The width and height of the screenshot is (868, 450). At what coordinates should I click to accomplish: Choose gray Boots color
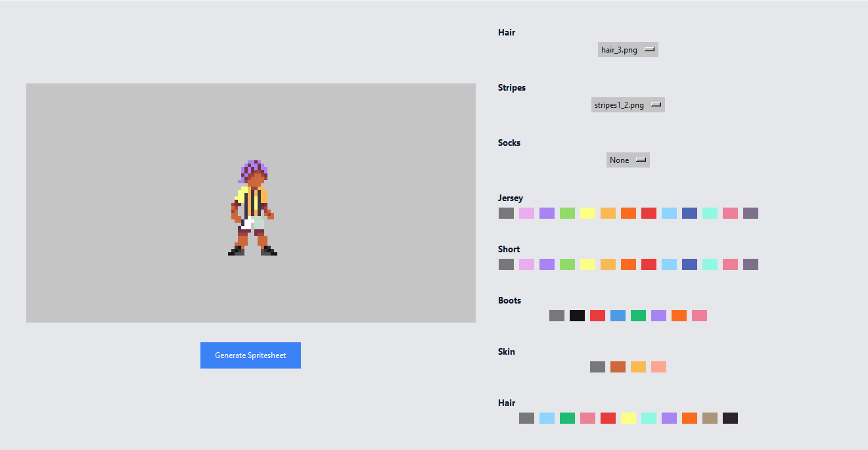[x=557, y=316]
